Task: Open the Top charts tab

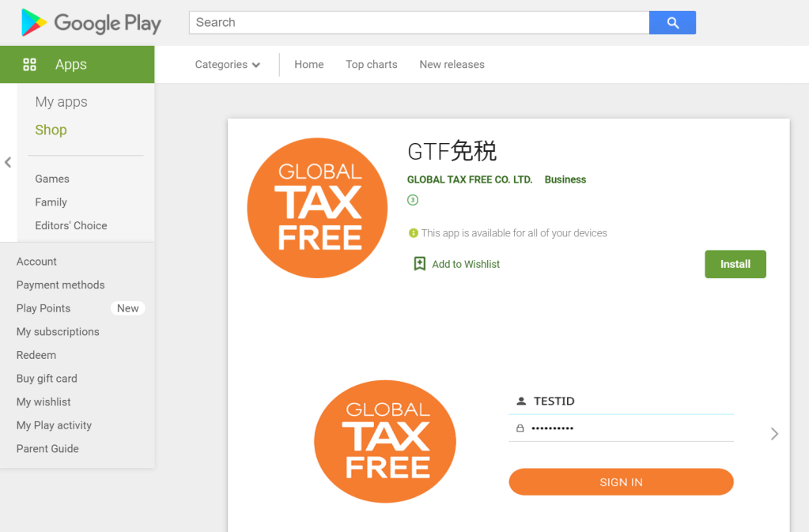Action: tap(371, 65)
